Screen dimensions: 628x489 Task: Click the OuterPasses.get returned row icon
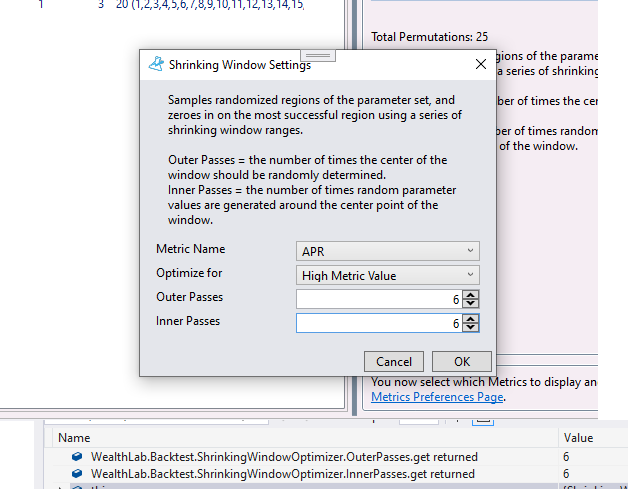tap(77, 457)
